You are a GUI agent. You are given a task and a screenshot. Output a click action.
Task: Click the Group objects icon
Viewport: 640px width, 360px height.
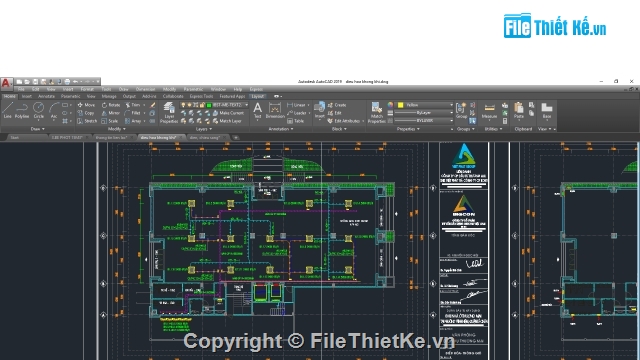(461, 110)
